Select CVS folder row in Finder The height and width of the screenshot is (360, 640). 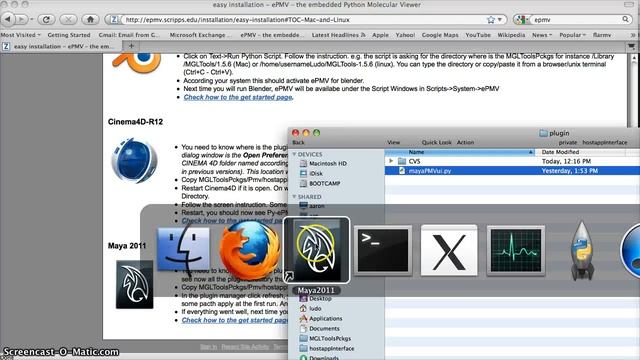pyautogui.click(x=512, y=161)
